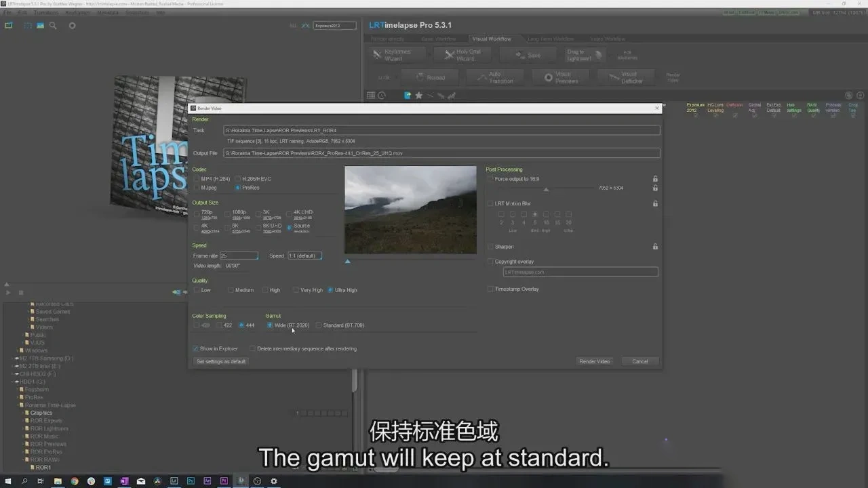The height and width of the screenshot is (488, 868).
Task: Click the lock icon beside Sharpen
Action: [655, 247]
